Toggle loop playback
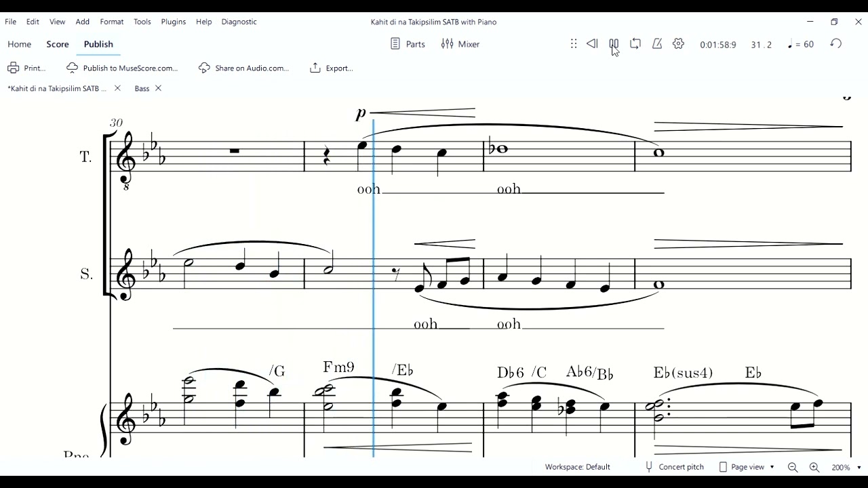The height and width of the screenshot is (488, 868). pyautogui.click(x=635, y=44)
